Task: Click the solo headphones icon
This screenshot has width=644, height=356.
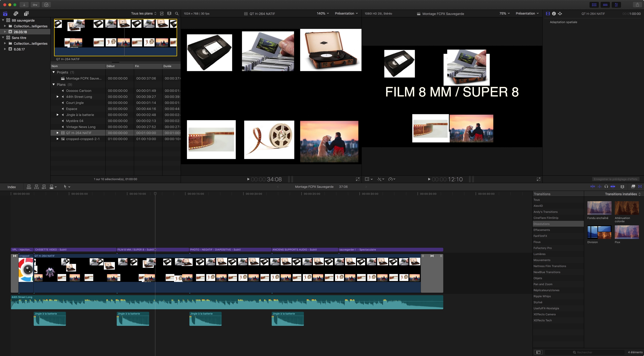Action: [x=606, y=187]
